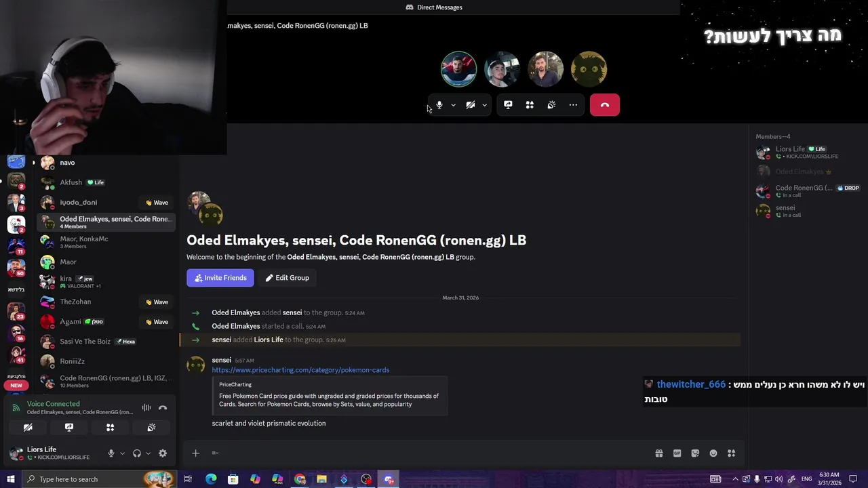This screenshot has width=868, height=488.
Task: Expand headphone output options in user panel
Action: pos(148,453)
